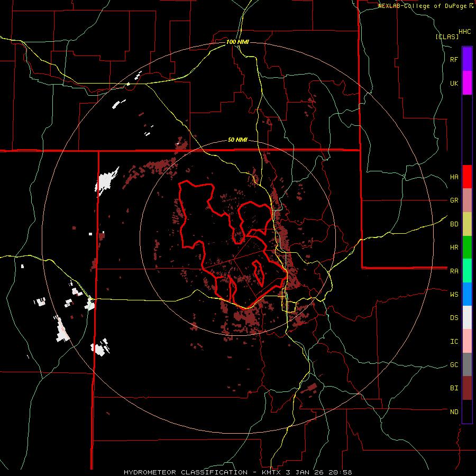Click the RF legend label
The width and height of the screenshot is (476, 476).
454,59
